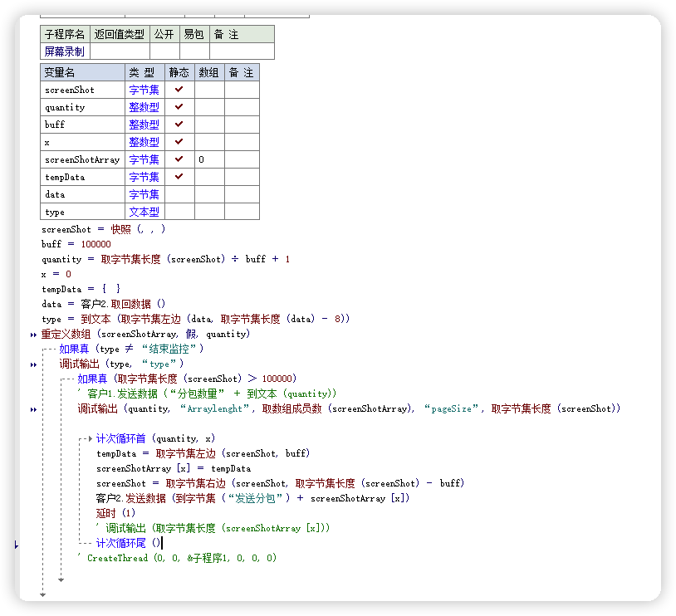This screenshot has width=676, height=616.
Task: Click the return type cell of 屏幕录制
Action: [x=120, y=51]
